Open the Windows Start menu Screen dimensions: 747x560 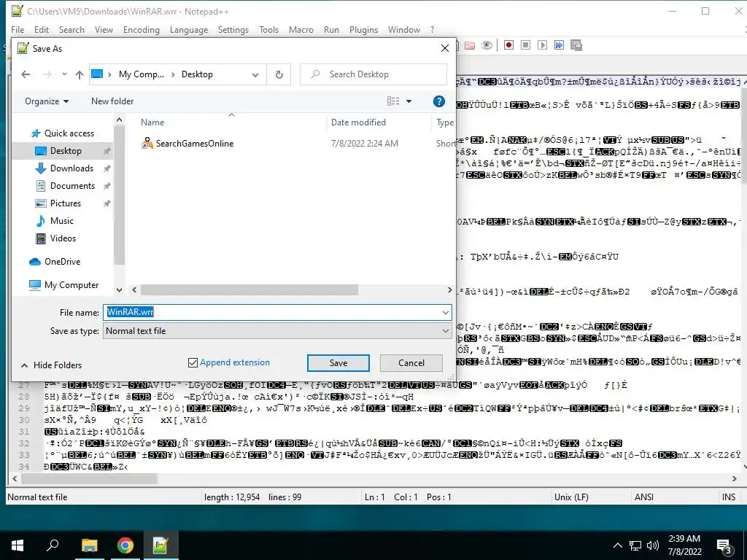[18, 545]
